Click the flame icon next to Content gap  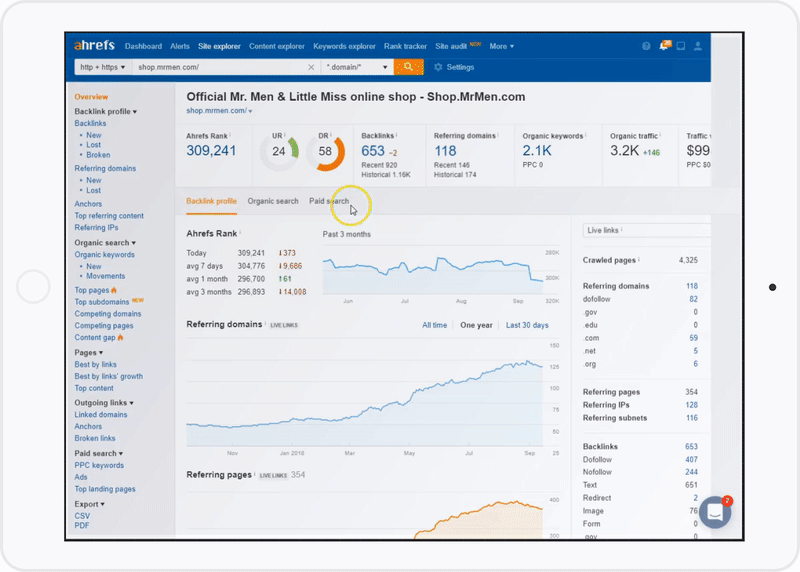coord(120,337)
